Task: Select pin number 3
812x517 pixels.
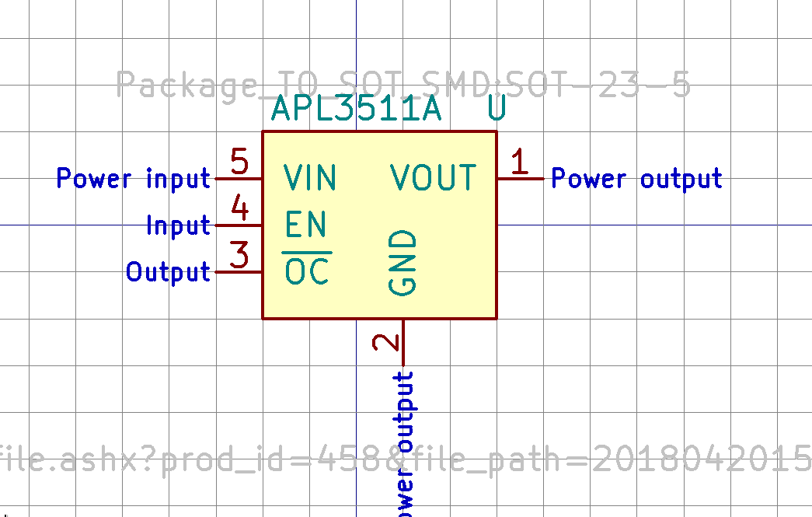Action: pyautogui.click(x=239, y=257)
